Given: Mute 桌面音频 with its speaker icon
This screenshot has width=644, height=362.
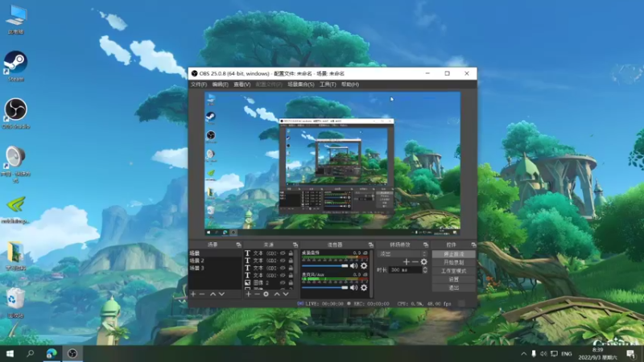Looking at the screenshot, I should coord(353,266).
